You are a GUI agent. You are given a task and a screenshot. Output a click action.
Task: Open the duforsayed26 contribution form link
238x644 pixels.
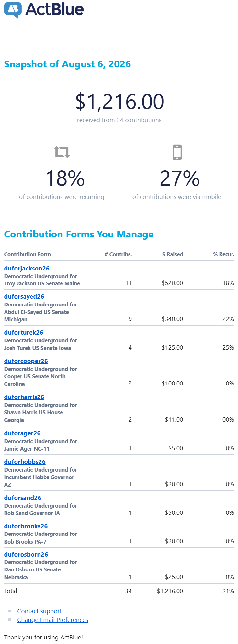24,296
